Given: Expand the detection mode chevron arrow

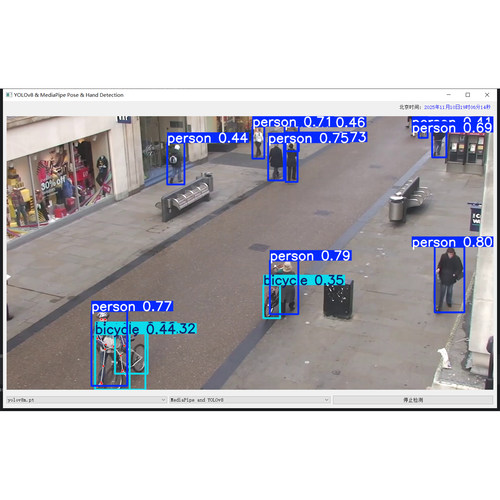Looking at the screenshot, I should (x=327, y=400).
